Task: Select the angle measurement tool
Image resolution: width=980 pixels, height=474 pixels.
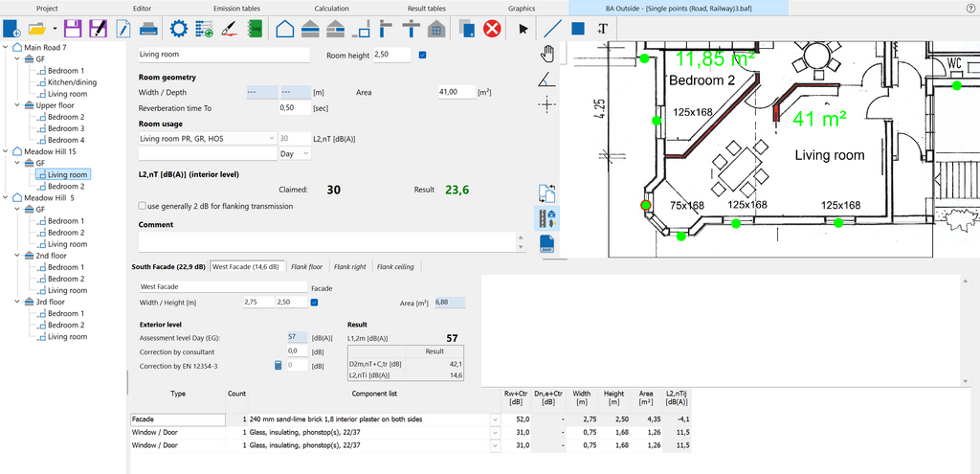Action: [547, 79]
